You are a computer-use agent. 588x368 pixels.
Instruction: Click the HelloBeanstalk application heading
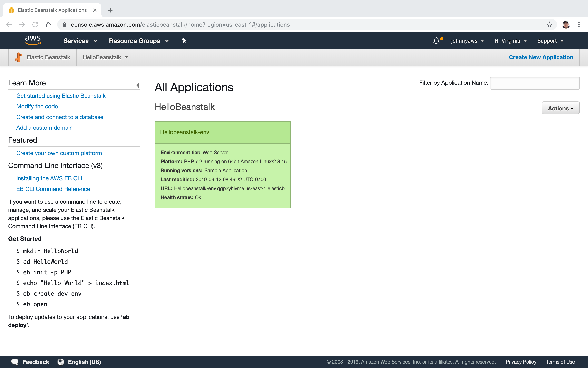coord(185,107)
